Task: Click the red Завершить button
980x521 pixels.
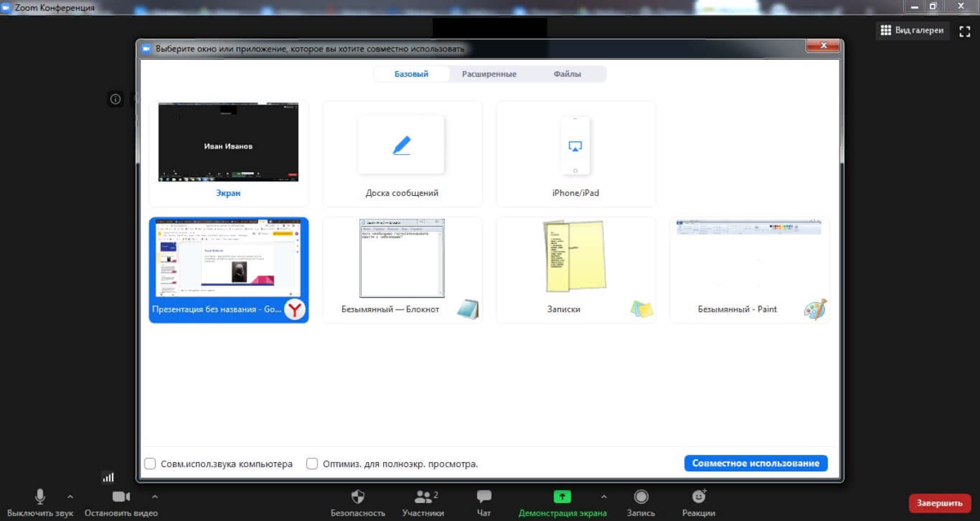Action: pos(940,503)
